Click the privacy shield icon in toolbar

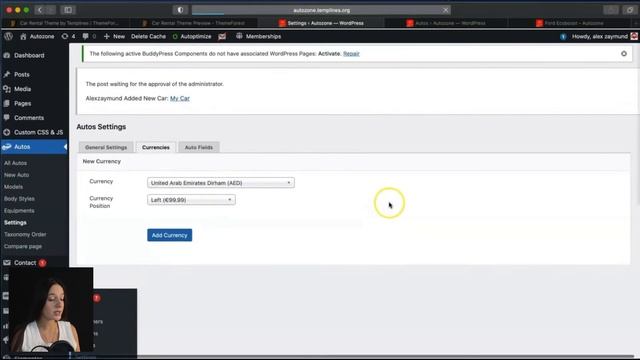coord(180,10)
